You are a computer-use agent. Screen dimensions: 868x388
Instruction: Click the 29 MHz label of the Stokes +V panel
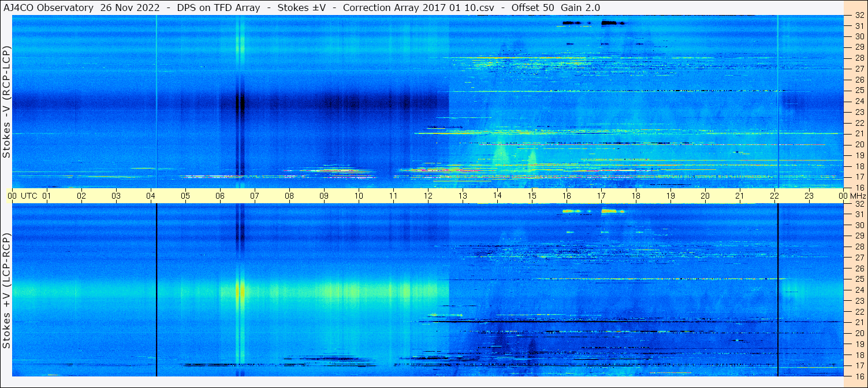point(859,236)
